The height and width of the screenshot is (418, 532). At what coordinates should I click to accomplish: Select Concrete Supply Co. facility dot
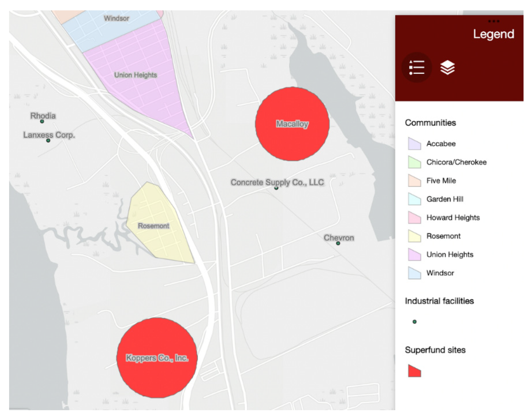tap(276, 188)
